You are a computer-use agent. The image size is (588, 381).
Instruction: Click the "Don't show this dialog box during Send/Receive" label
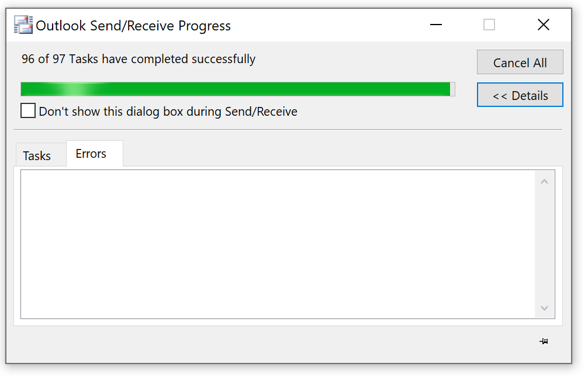tap(168, 112)
